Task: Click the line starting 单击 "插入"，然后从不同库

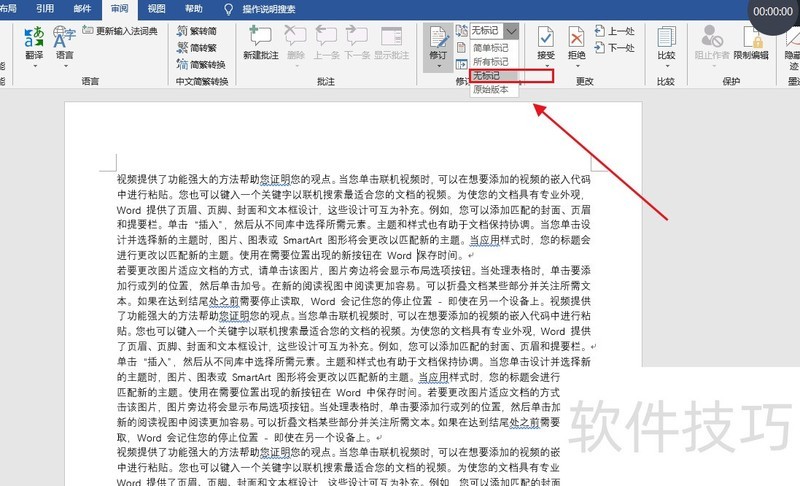Action: point(354,362)
